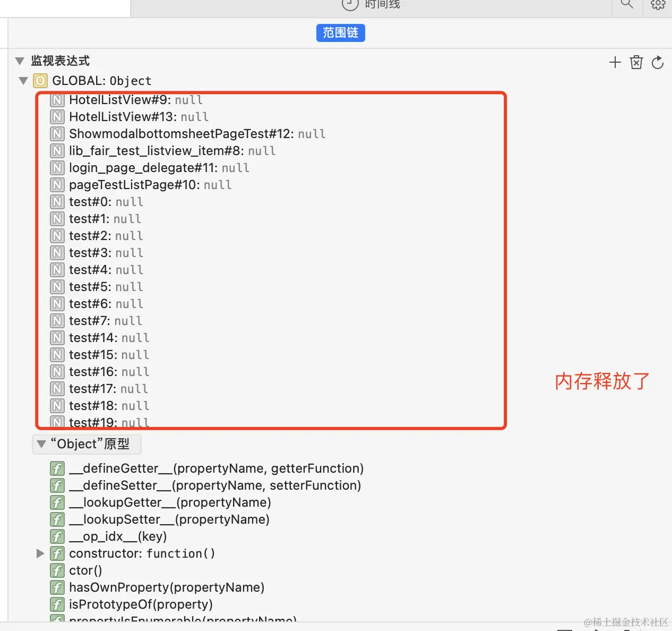Clear all watch expressions with trash icon

click(x=636, y=62)
